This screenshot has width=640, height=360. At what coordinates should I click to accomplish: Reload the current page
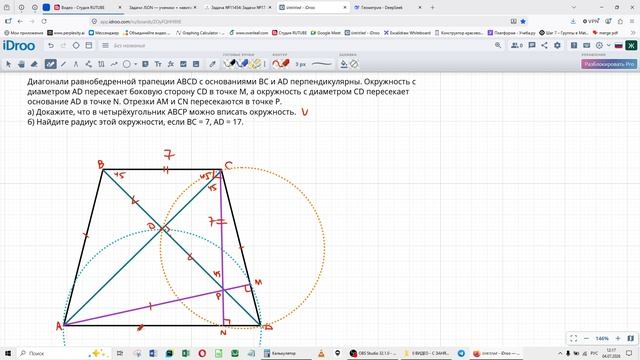[44, 21]
